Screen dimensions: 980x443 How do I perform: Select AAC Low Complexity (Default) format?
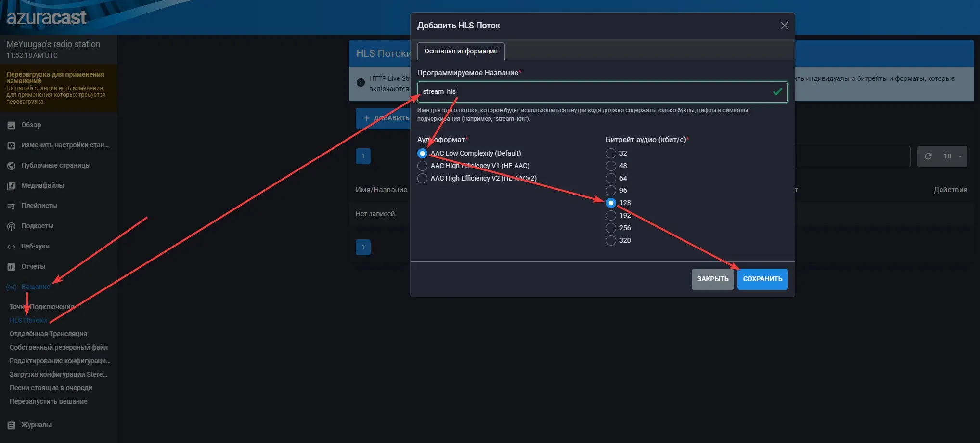(422, 153)
